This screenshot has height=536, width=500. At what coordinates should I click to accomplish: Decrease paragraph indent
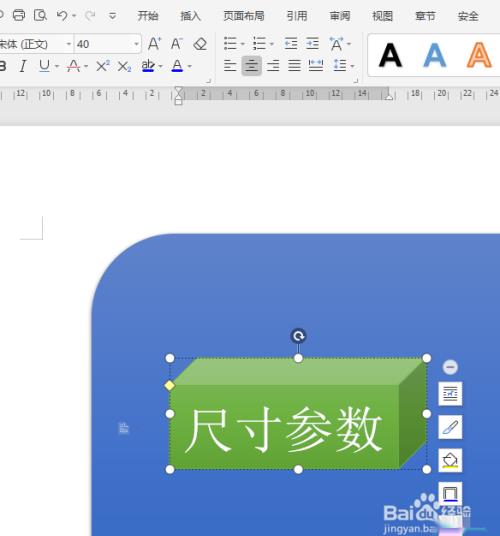tap(291, 44)
